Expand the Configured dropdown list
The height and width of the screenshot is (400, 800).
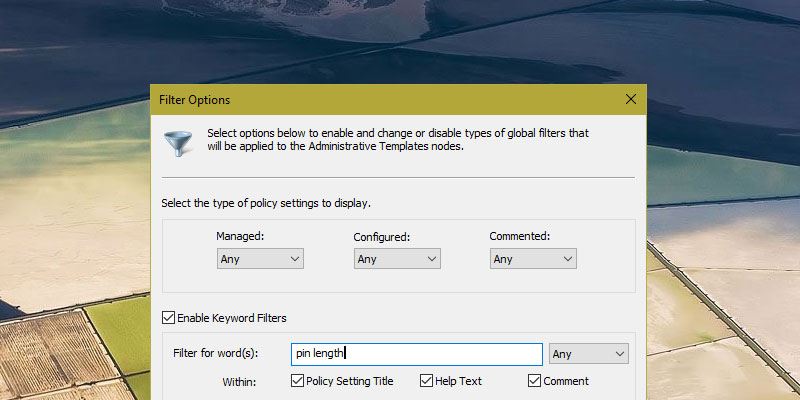pos(397,259)
